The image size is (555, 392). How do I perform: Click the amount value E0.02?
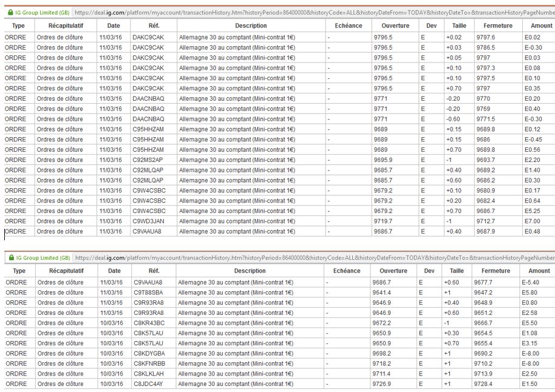coord(533,37)
